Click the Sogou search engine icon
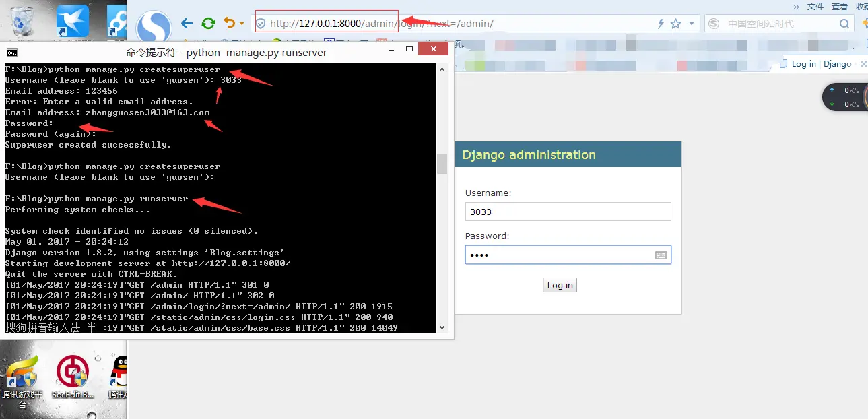The image size is (868, 419). (714, 24)
